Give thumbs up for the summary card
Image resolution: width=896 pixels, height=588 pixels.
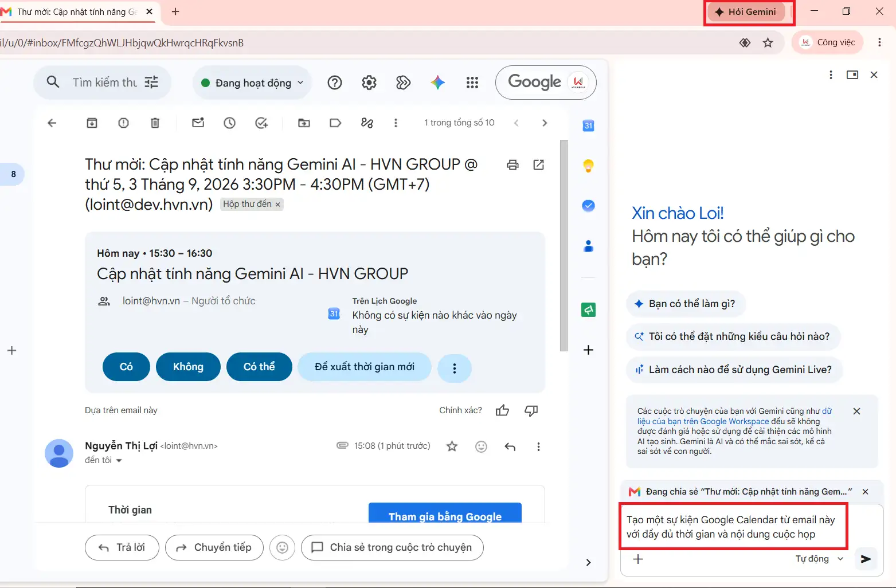[x=503, y=410]
